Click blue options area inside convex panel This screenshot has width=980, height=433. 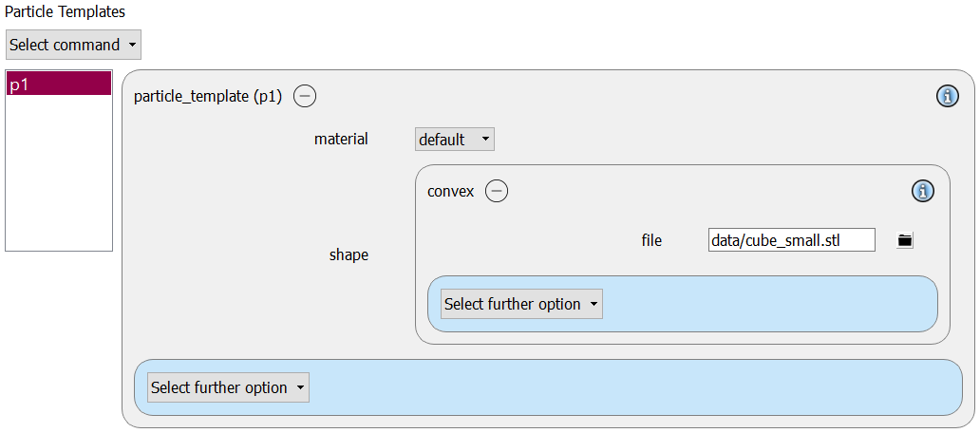[769, 304]
